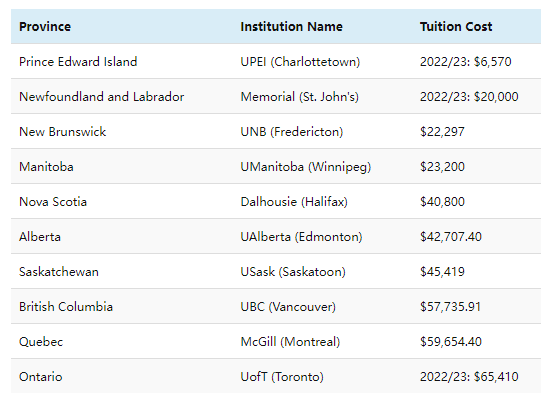This screenshot has width=541, height=400.
Task: Select the $42,707.40 Alberta tuition
Action: click(451, 237)
